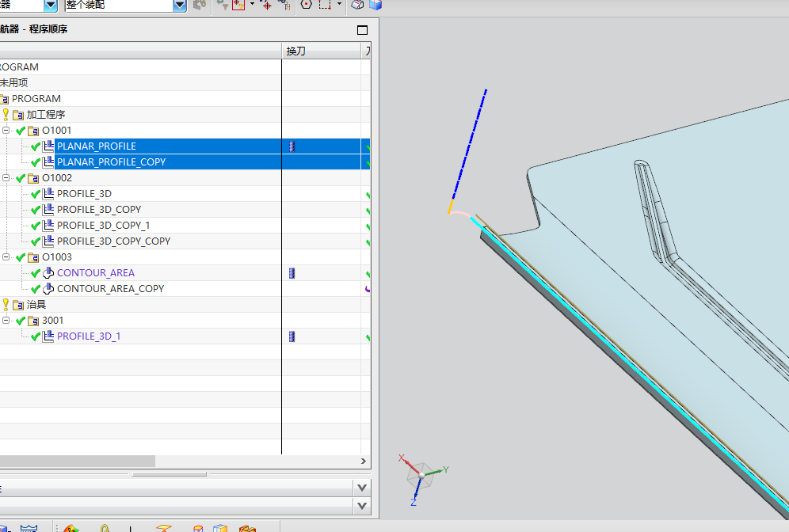Screen dimensions: 789x532
Task: Expand the lower collapsed panel chevron
Action: click(362, 506)
